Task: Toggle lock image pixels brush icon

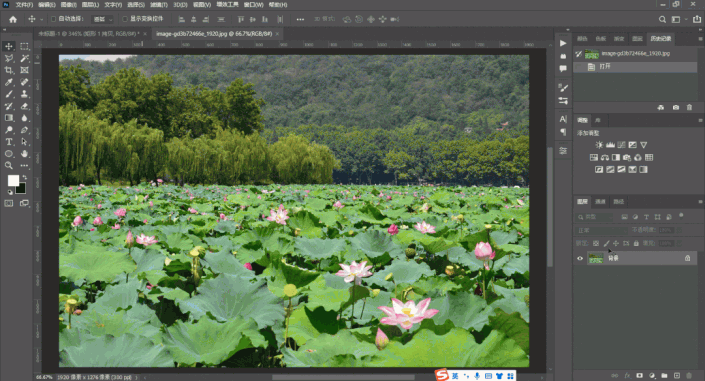Action: [606, 243]
